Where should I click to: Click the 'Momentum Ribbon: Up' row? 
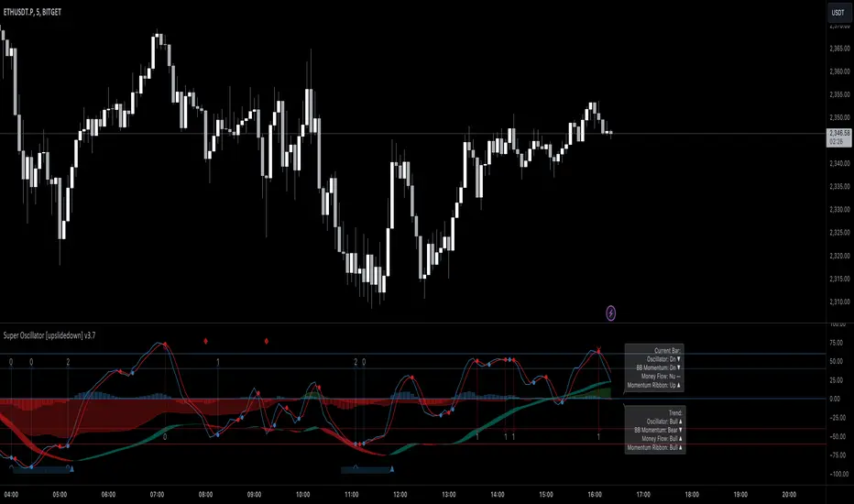point(653,385)
